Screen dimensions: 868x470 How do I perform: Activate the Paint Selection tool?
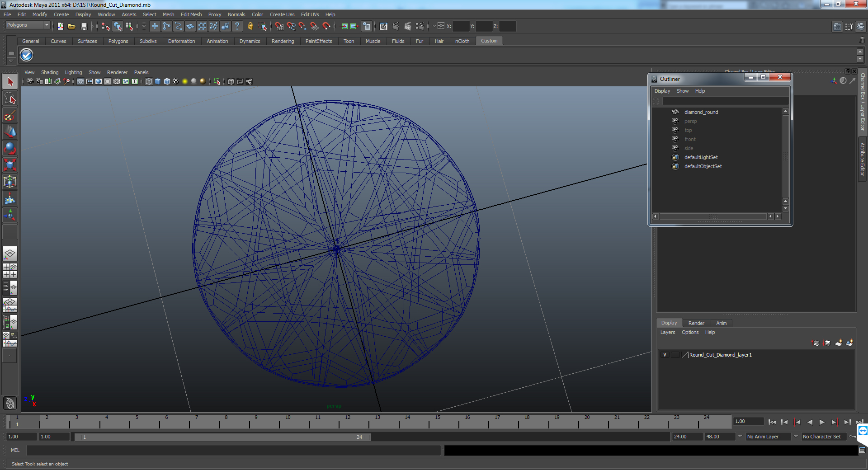pyautogui.click(x=10, y=115)
